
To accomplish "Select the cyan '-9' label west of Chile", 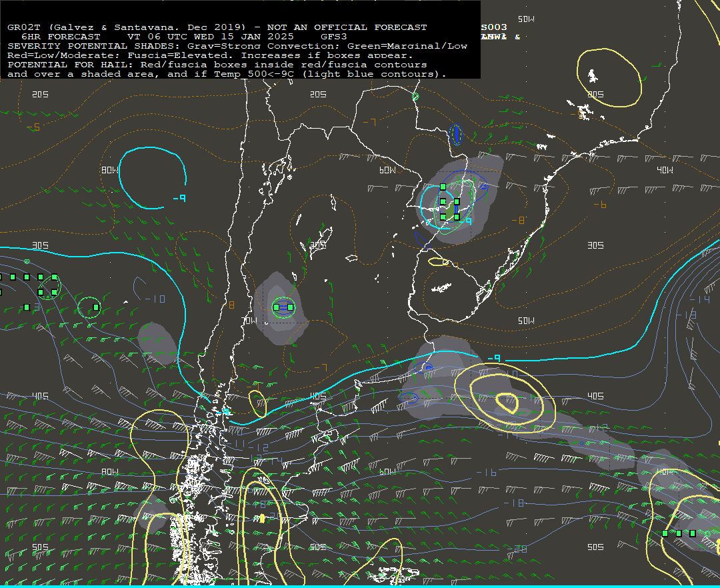I will tap(179, 198).
